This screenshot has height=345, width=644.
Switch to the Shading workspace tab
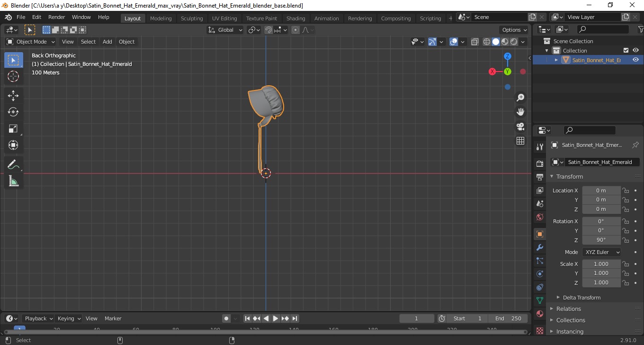coord(295,18)
